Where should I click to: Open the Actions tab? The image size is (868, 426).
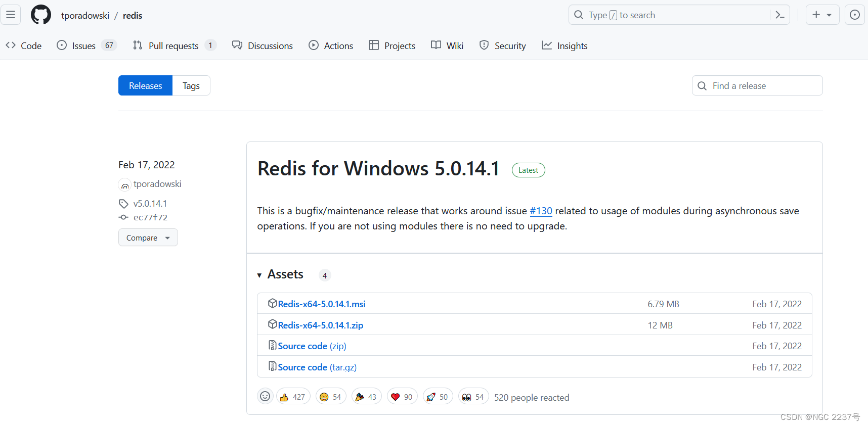coord(331,45)
